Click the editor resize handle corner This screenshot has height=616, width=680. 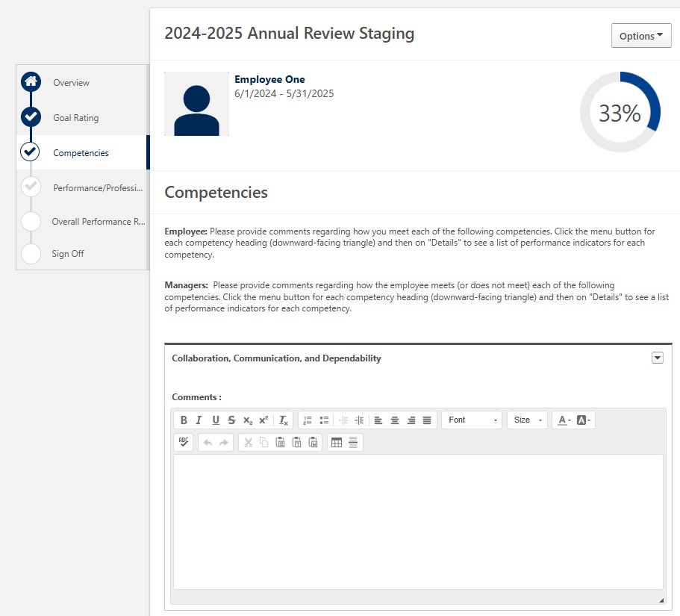point(661,600)
